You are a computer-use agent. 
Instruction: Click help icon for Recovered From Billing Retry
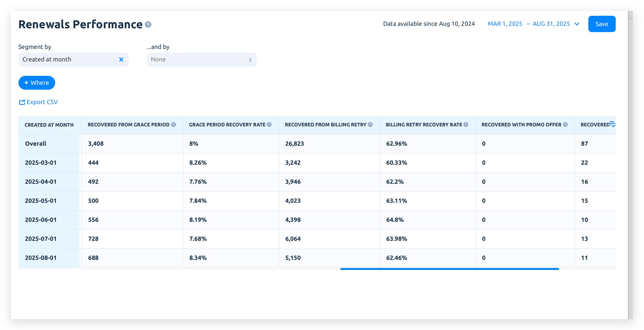[370, 125]
